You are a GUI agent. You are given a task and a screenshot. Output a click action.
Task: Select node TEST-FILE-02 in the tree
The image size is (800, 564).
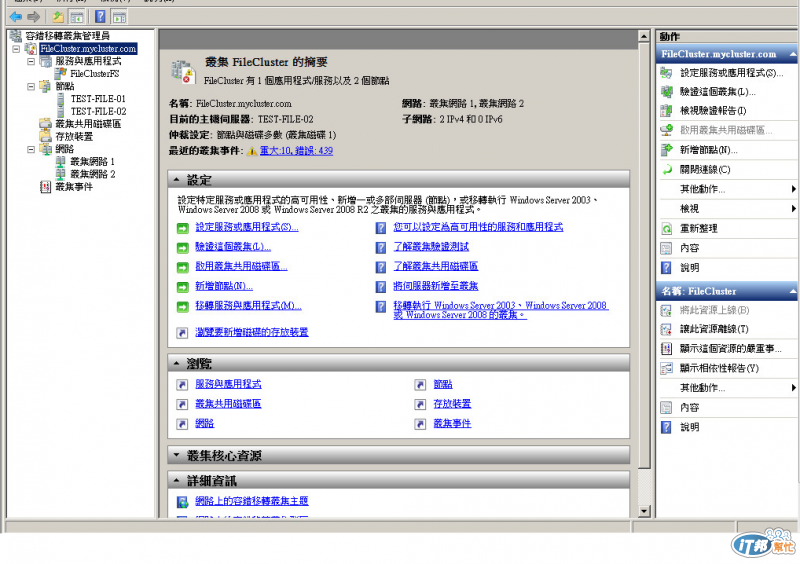coord(98,112)
